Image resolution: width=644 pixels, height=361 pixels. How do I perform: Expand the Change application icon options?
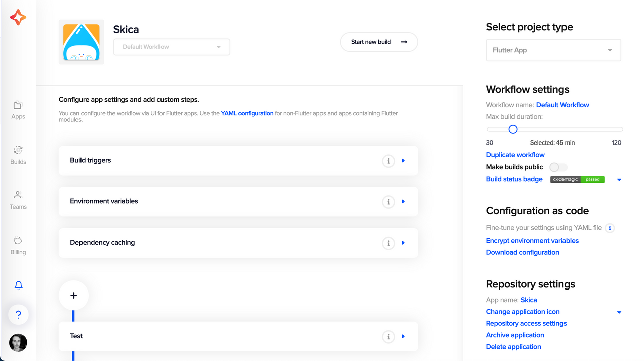click(619, 312)
